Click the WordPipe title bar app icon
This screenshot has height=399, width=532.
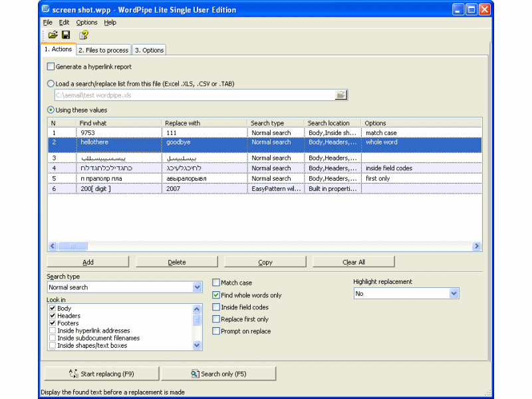point(45,9)
